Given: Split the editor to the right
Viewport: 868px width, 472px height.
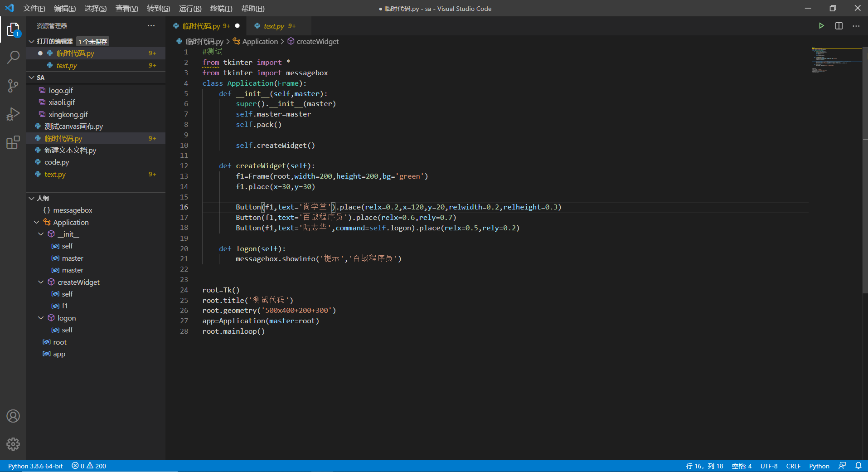Looking at the screenshot, I should 839,26.
